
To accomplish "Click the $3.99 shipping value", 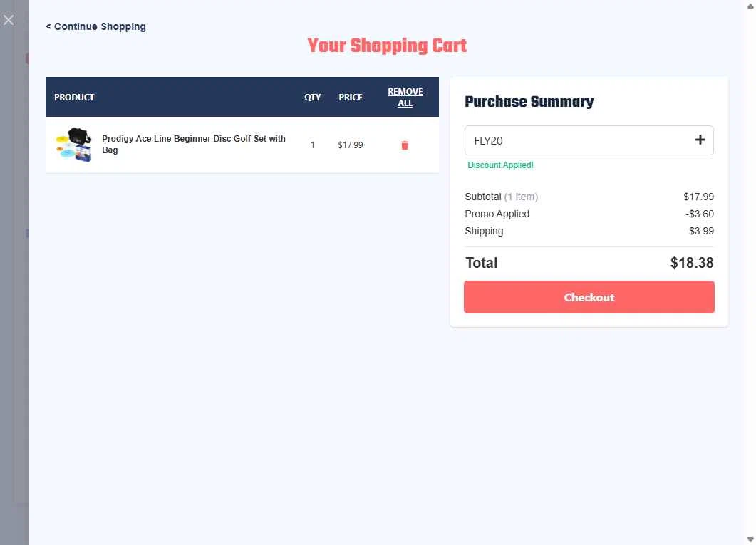I will [x=702, y=232].
